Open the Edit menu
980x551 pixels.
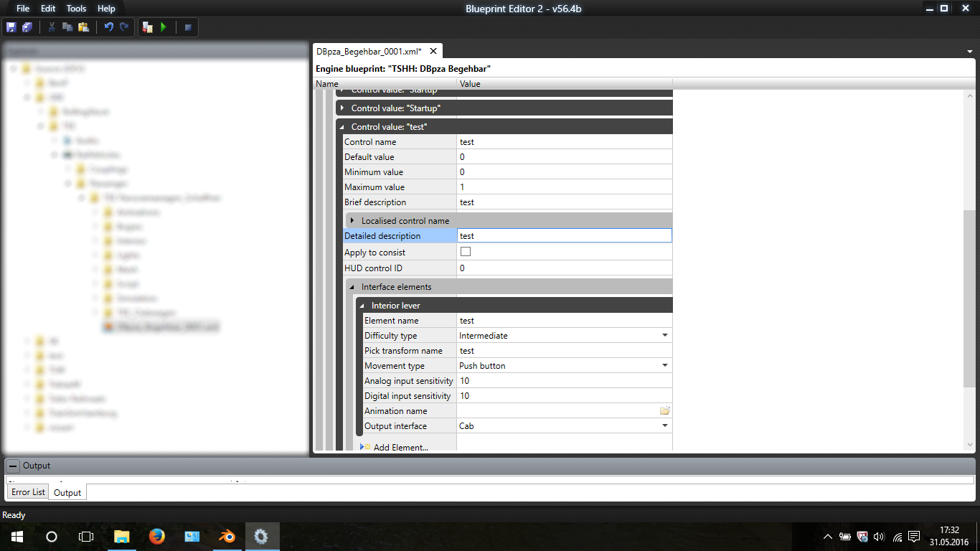[x=48, y=9]
